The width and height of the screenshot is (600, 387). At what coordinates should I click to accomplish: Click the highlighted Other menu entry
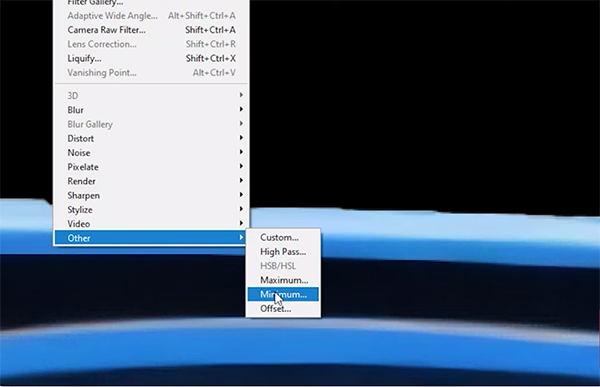pyautogui.click(x=151, y=238)
